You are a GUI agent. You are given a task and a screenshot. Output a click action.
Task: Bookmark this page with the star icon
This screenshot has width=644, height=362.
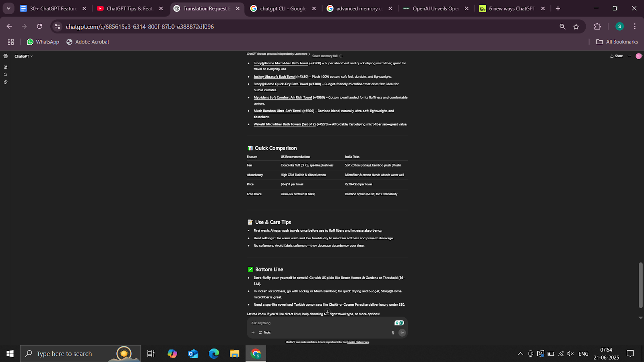[576, 27]
